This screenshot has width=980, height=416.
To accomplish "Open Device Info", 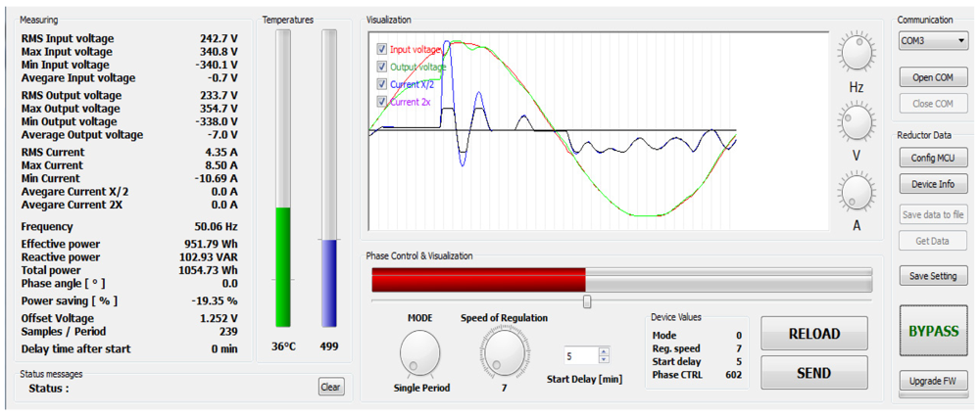I will point(933,184).
